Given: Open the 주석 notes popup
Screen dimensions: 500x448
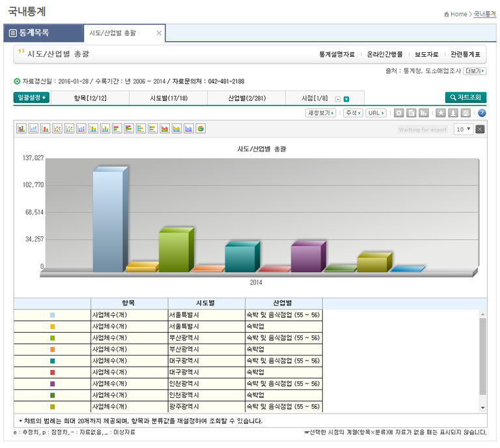Looking at the screenshot, I should point(353,113).
